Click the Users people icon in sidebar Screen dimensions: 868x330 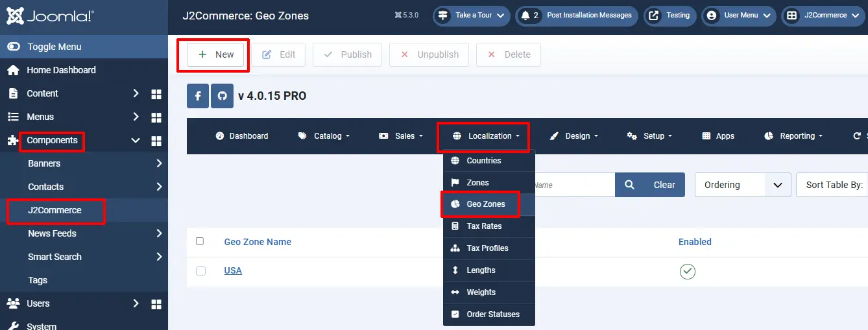(x=13, y=303)
